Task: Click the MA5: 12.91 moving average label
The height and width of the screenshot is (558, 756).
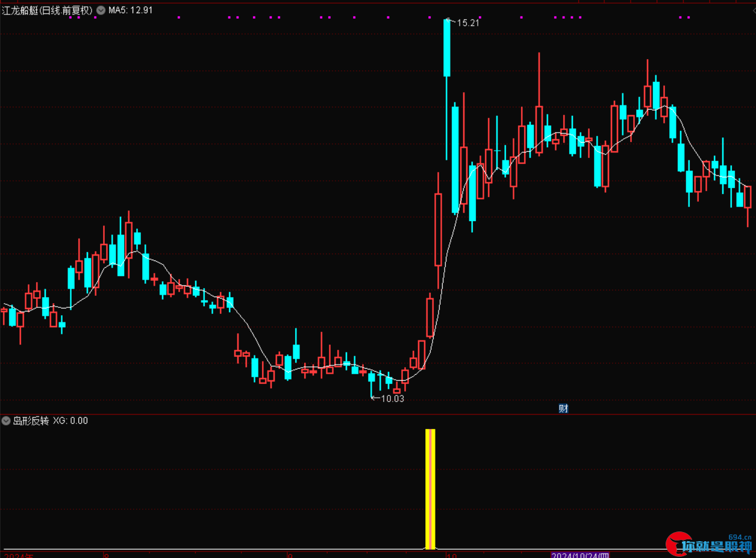Action: (x=130, y=10)
